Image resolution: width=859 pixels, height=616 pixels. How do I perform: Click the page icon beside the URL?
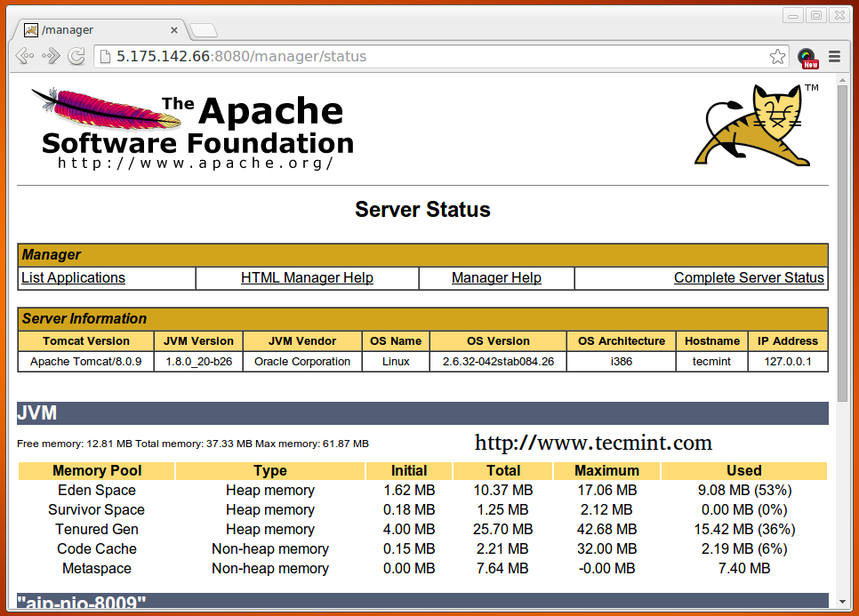point(105,57)
